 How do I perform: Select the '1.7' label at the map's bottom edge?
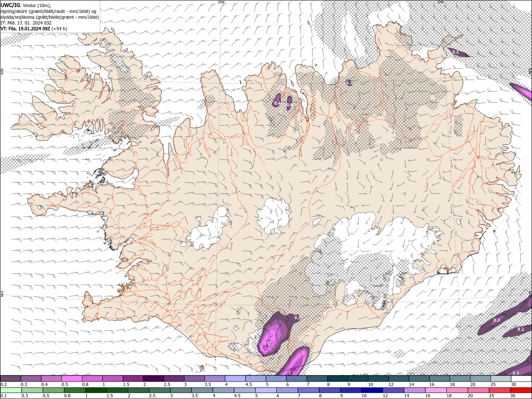pos(292,373)
